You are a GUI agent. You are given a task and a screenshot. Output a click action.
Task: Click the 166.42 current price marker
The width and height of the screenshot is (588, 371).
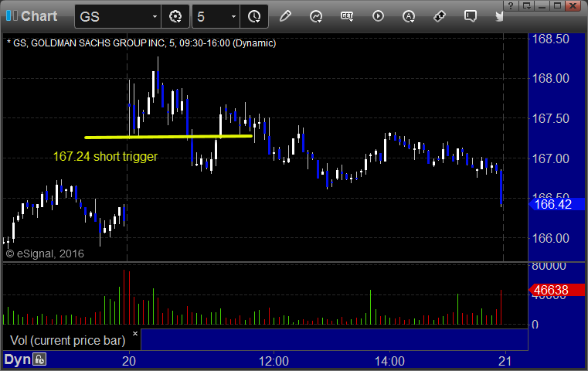tap(556, 205)
